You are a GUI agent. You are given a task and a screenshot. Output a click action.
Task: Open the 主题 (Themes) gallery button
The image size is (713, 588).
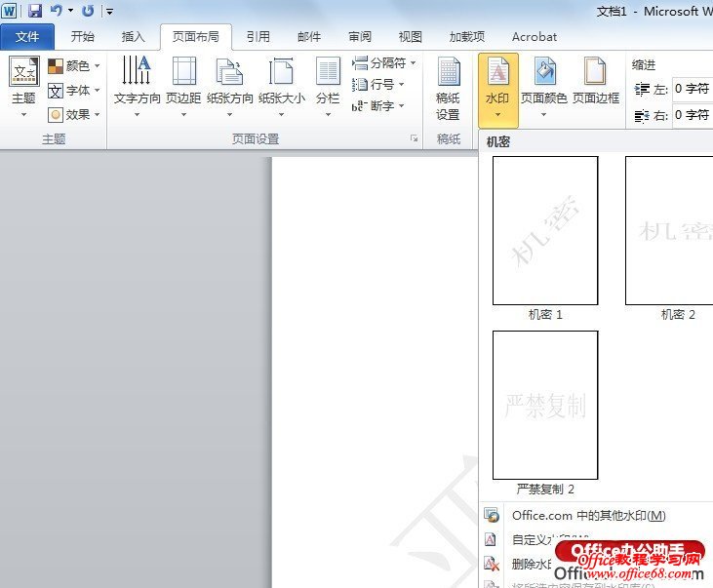click(x=23, y=87)
